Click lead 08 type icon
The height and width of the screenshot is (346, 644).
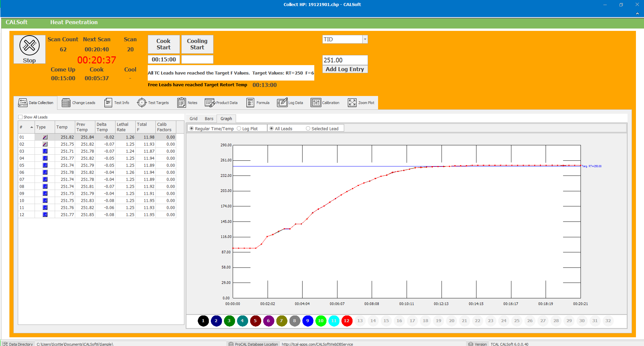tap(45, 187)
